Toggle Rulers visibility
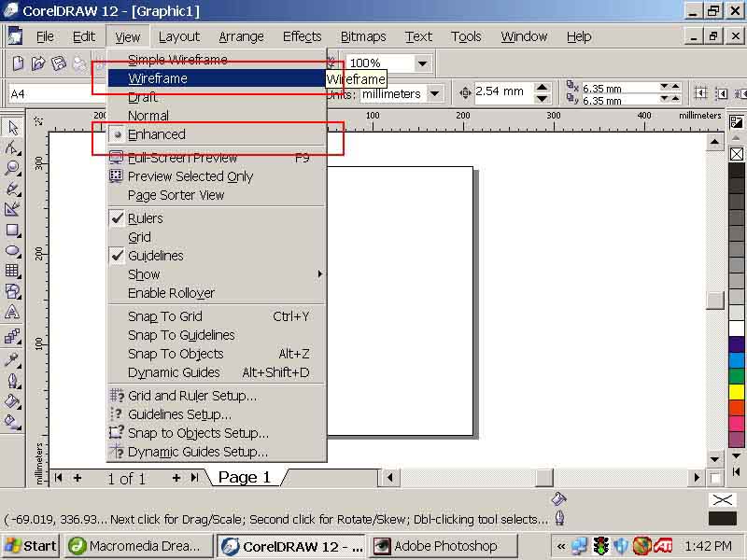 (x=218, y=218)
